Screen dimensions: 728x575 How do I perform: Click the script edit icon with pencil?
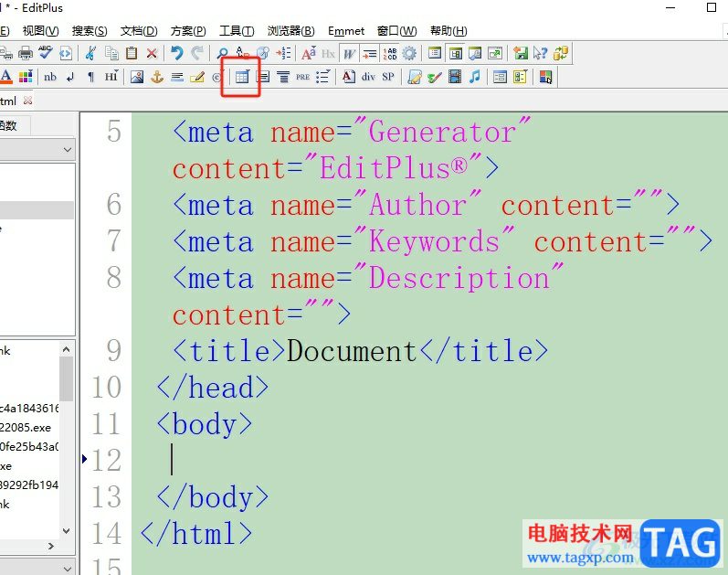pyautogui.click(x=414, y=77)
